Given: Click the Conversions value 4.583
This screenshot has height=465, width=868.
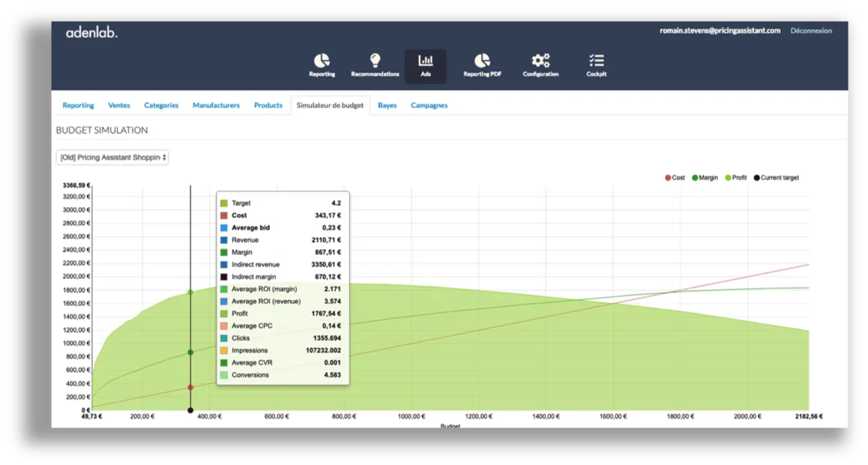Looking at the screenshot, I should coord(332,375).
